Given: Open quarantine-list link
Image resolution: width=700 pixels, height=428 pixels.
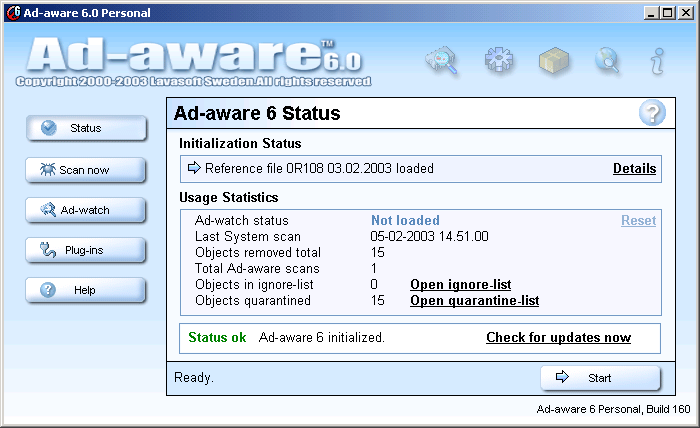Looking at the screenshot, I should 474,301.
